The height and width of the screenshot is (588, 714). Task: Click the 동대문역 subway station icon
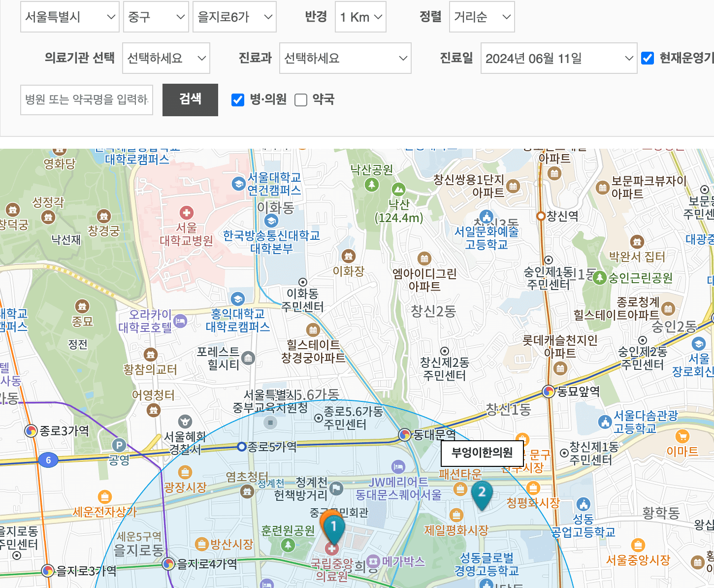[x=405, y=435]
